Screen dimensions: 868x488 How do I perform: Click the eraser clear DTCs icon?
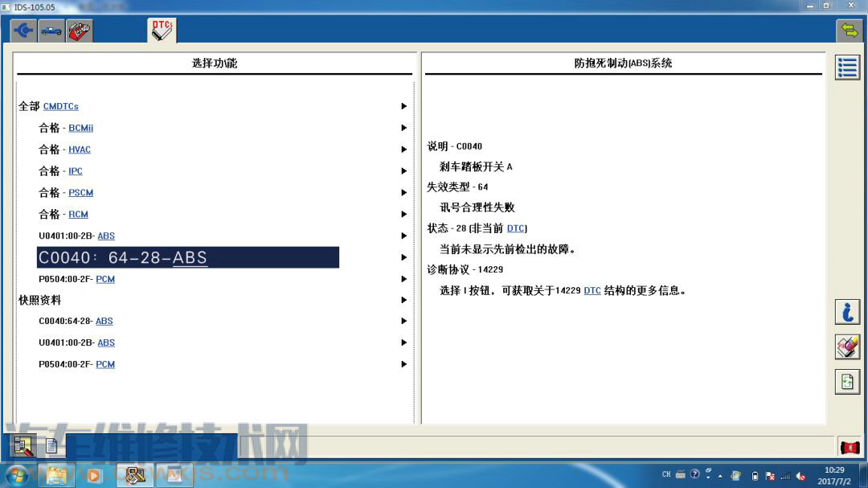847,347
